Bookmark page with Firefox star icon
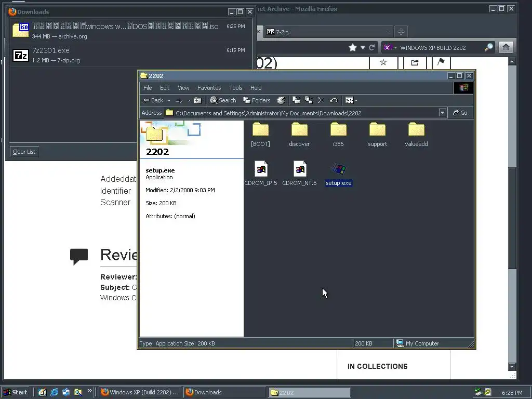 click(x=353, y=47)
